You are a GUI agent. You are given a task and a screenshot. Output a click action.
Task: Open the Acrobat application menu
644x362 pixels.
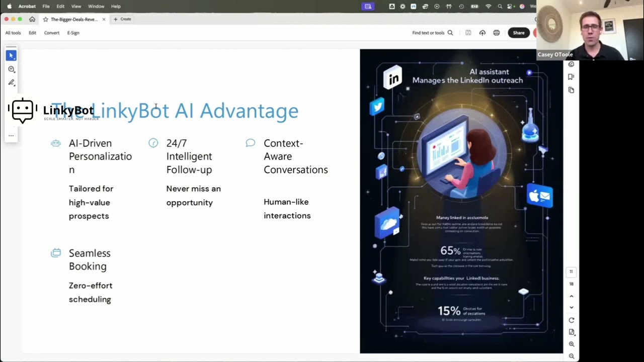coord(27,7)
